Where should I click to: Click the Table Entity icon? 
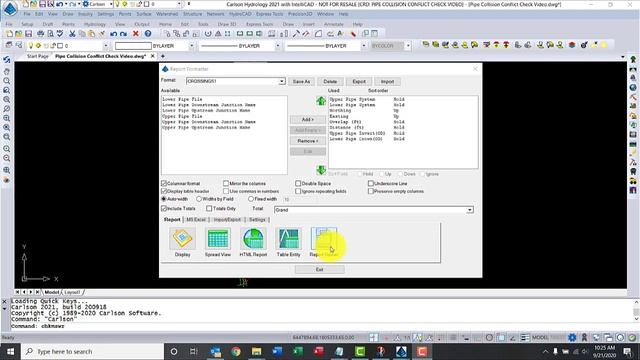click(x=288, y=238)
